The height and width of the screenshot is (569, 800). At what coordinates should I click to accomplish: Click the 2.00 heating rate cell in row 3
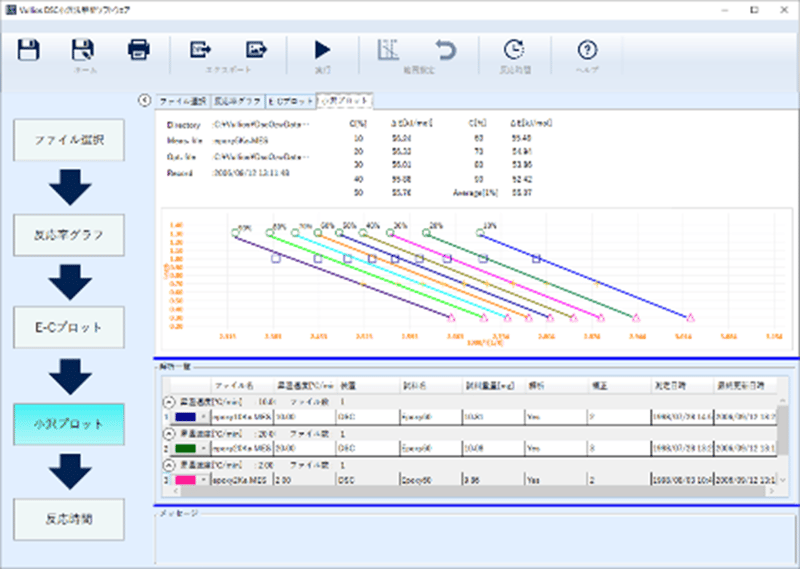(305, 480)
